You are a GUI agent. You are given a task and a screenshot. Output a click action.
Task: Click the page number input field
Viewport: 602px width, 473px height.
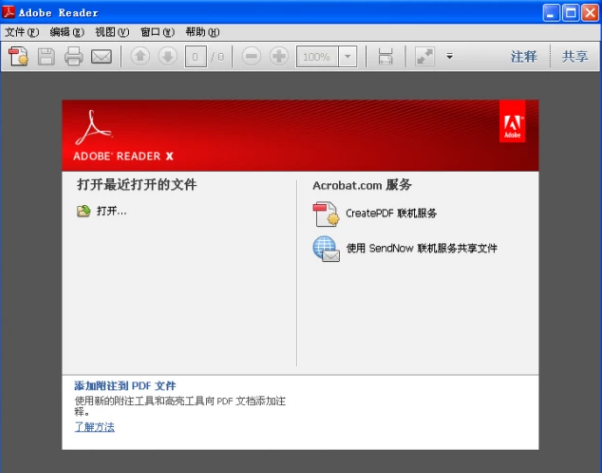(195, 57)
